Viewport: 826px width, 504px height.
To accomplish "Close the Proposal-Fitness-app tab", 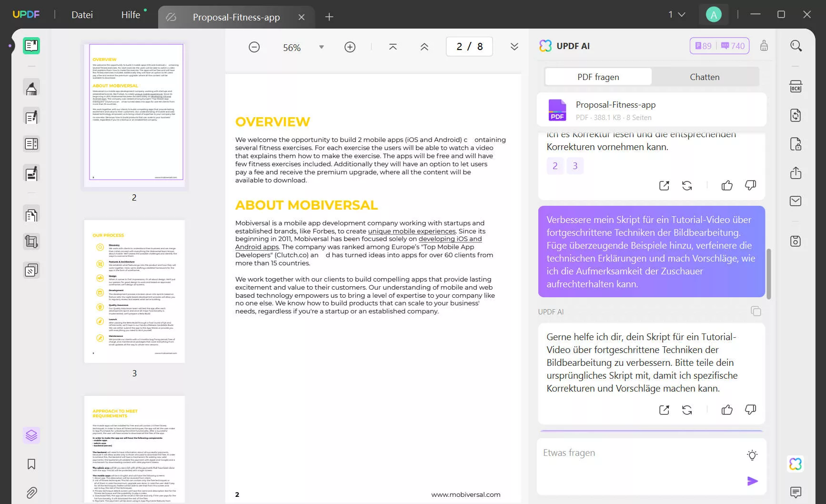I will pyautogui.click(x=302, y=17).
